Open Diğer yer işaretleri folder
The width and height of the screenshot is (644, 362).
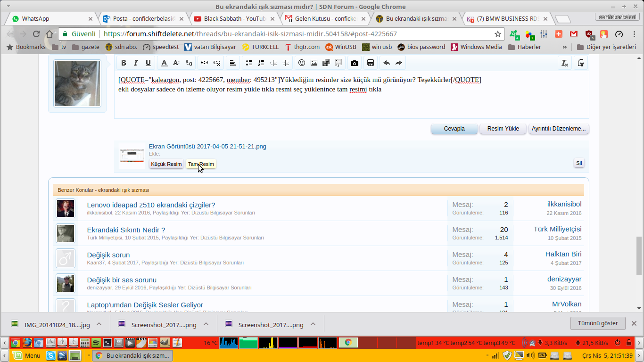606,47
